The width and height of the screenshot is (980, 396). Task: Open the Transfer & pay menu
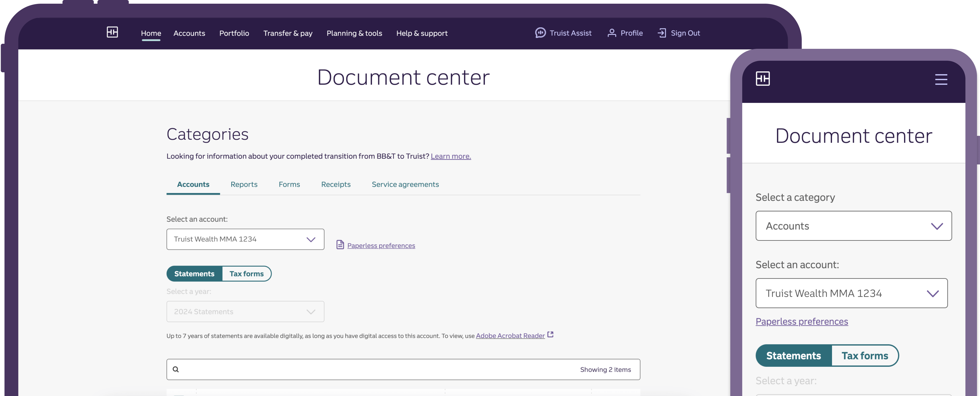click(288, 33)
